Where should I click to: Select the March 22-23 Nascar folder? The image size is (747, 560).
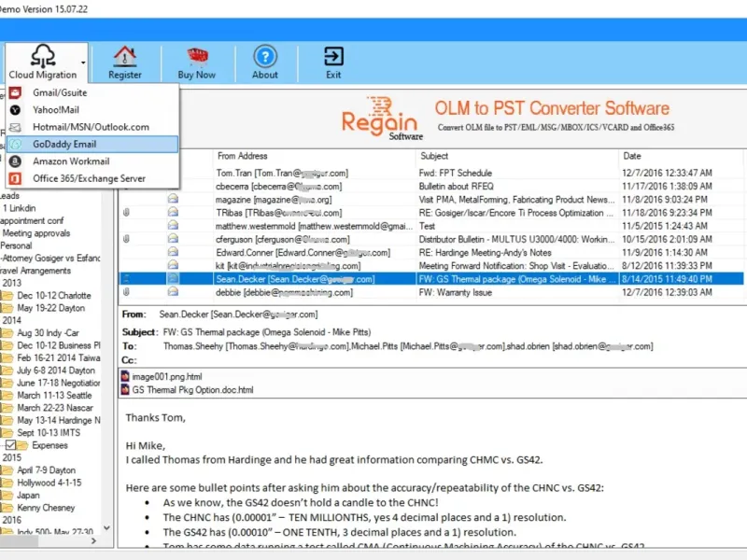(55, 408)
